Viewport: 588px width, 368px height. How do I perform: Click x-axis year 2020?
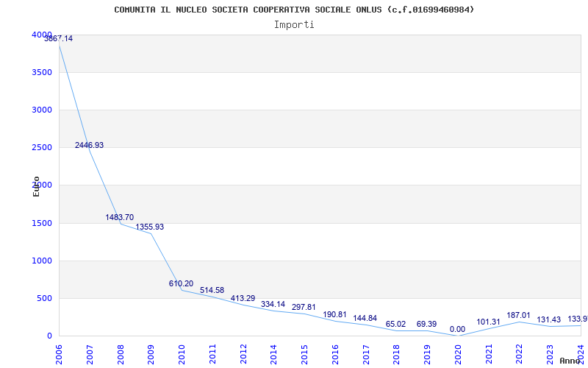458,355
